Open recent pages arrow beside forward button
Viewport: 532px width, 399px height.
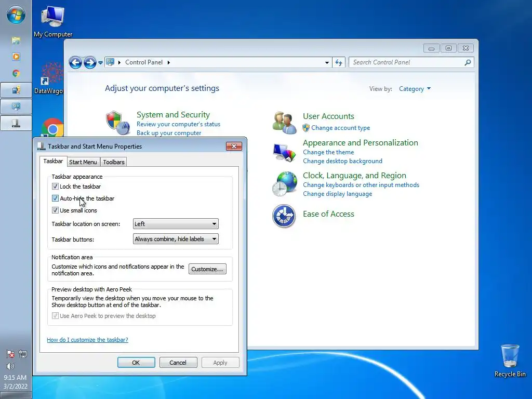click(100, 63)
